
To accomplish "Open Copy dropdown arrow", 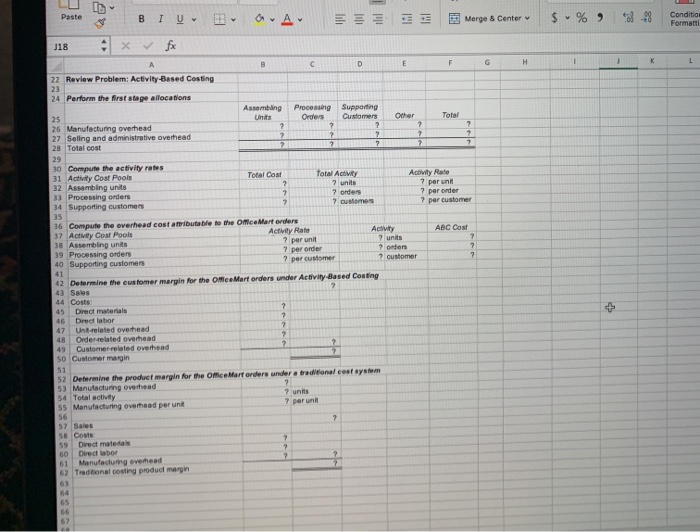I will [112, 8].
